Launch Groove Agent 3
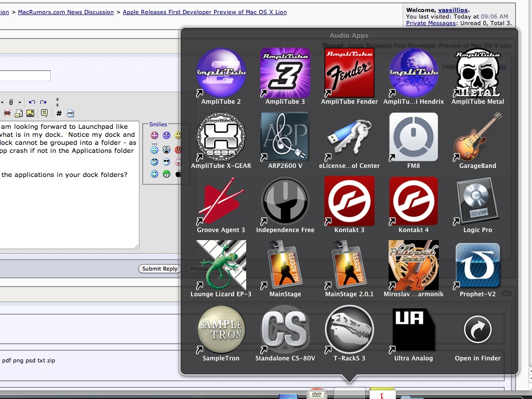The height and width of the screenshot is (399, 532). click(x=221, y=201)
